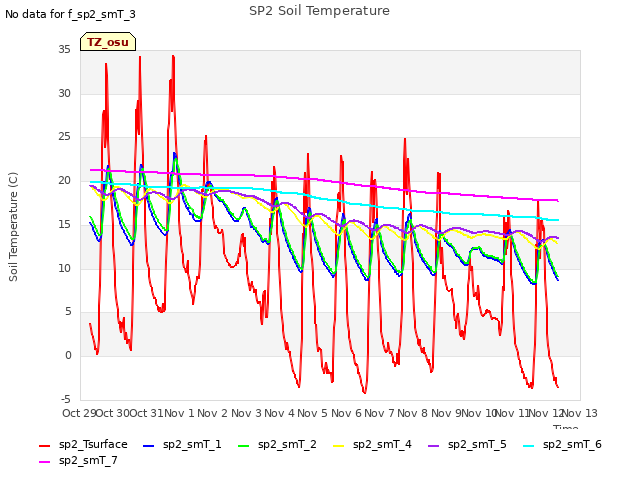
Task: Click the Nov 13 x-axis tick label
Action: click(x=580, y=413)
